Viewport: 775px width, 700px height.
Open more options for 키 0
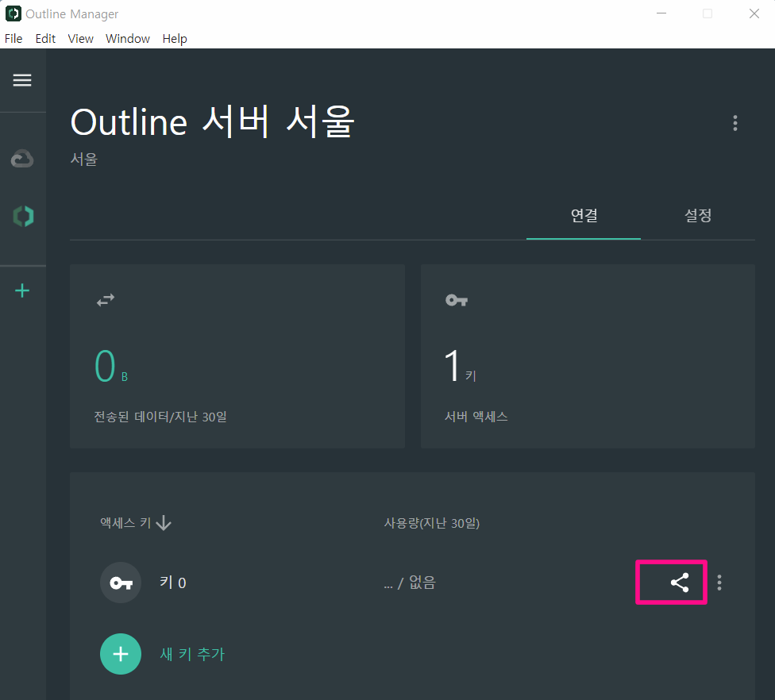coord(719,583)
